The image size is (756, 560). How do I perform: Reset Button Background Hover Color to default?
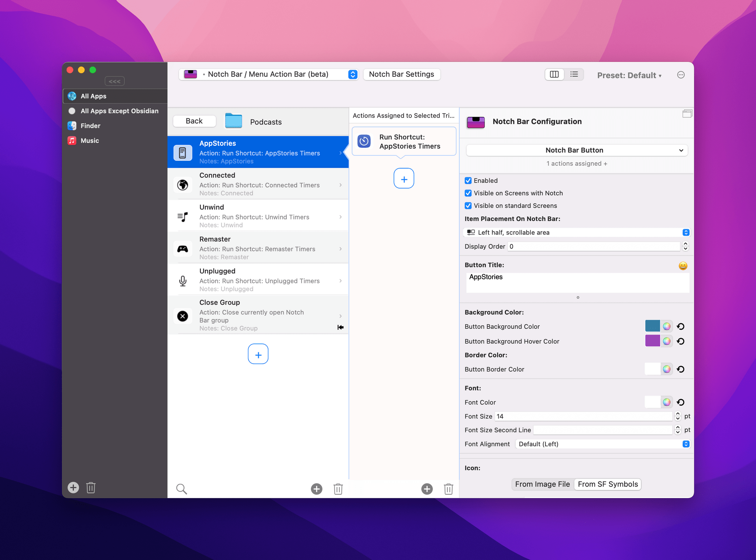coord(681,341)
